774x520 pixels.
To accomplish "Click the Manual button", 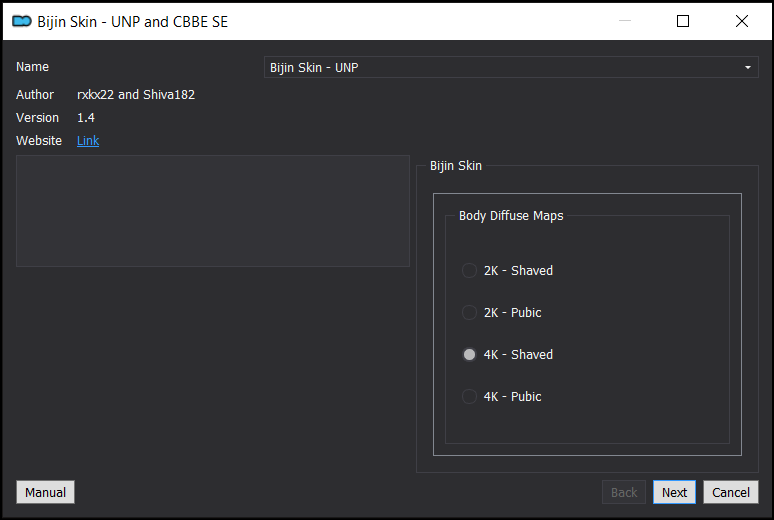I will [45, 492].
